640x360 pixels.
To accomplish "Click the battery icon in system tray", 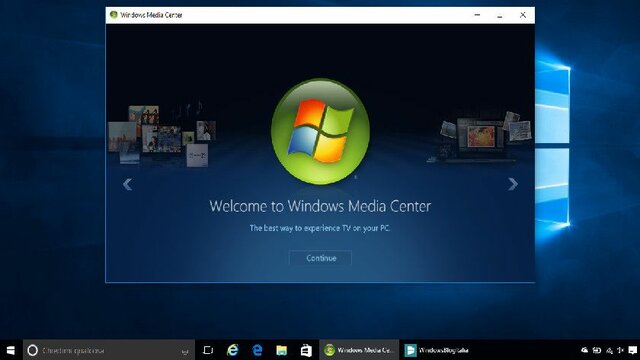I will tap(597, 350).
